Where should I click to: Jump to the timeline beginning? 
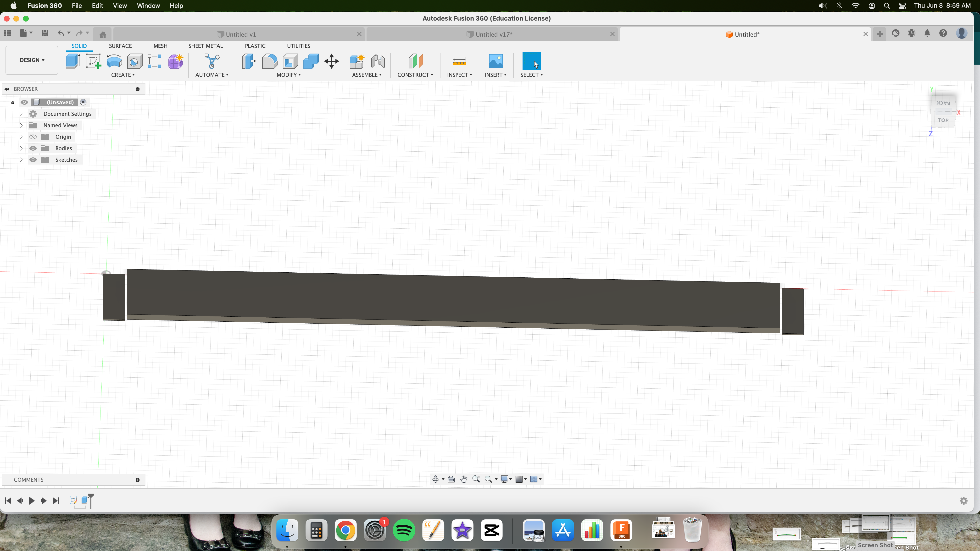[x=8, y=501]
